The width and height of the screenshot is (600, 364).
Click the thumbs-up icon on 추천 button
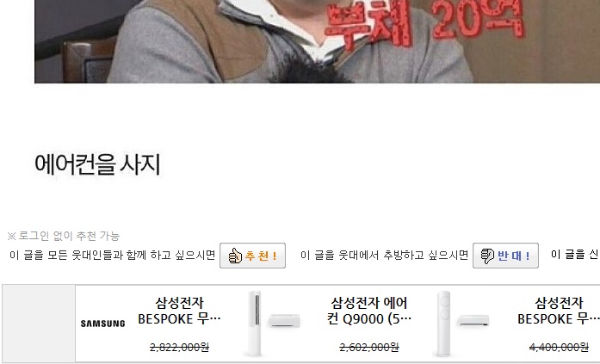pyautogui.click(x=235, y=256)
